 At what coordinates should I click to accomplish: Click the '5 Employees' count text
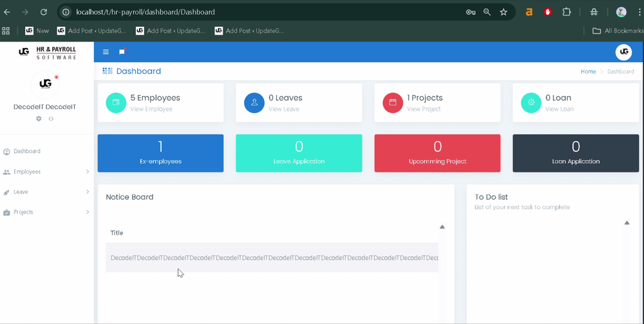(155, 98)
